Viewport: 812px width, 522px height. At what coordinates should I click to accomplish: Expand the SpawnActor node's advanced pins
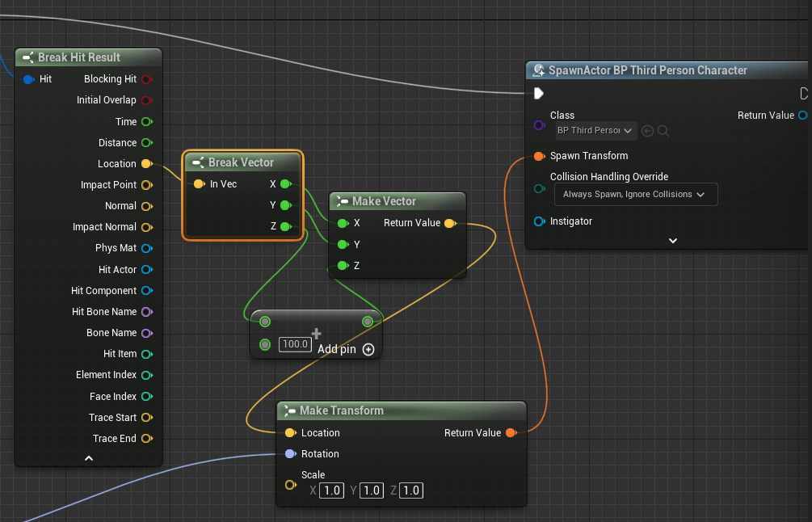tap(672, 240)
